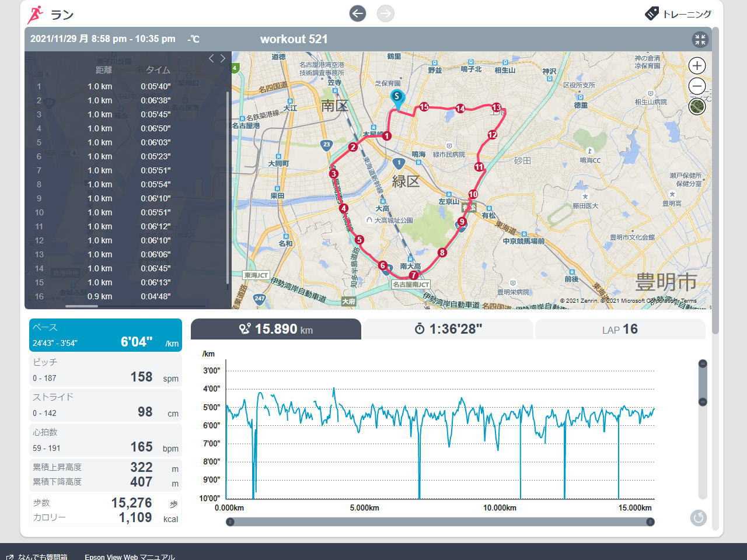Select the Pace metric panel
This screenshot has width=747, height=560.
[105, 335]
